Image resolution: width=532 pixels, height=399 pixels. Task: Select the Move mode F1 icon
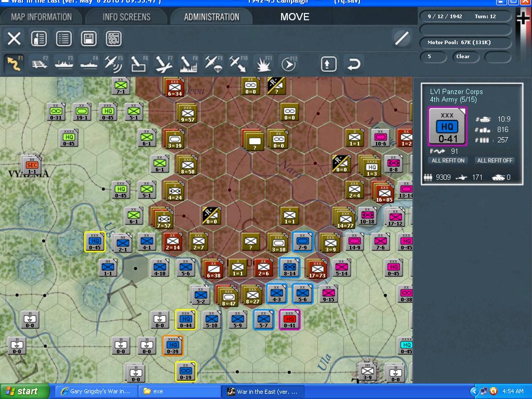point(14,64)
